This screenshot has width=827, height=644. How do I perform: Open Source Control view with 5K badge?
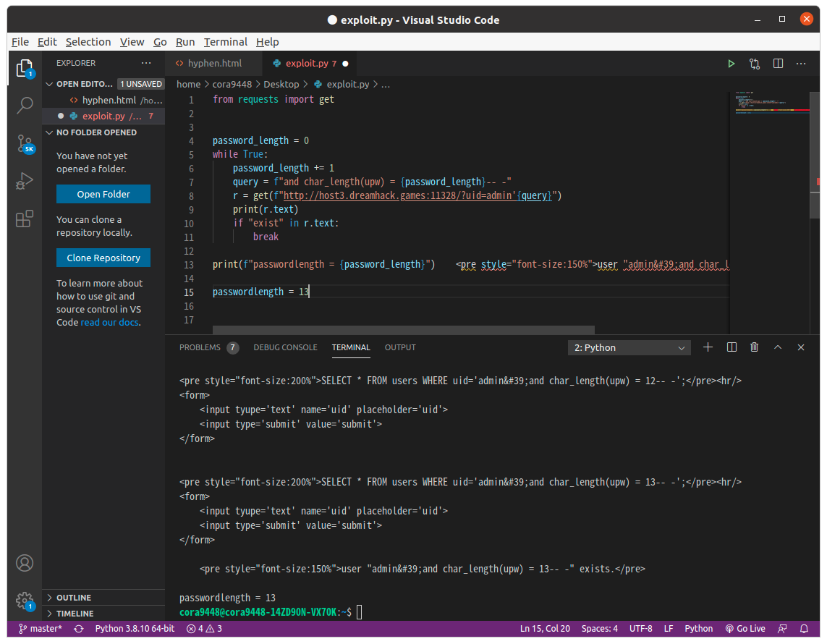click(25, 143)
